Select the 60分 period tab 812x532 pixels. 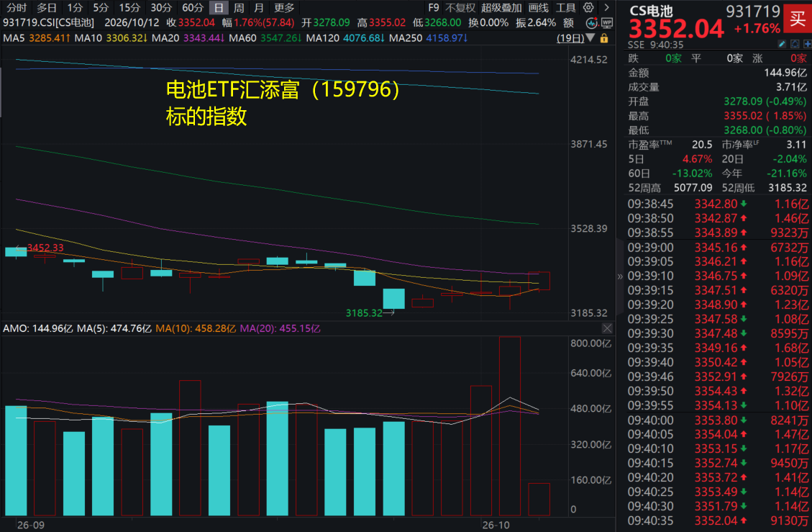click(193, 8)
